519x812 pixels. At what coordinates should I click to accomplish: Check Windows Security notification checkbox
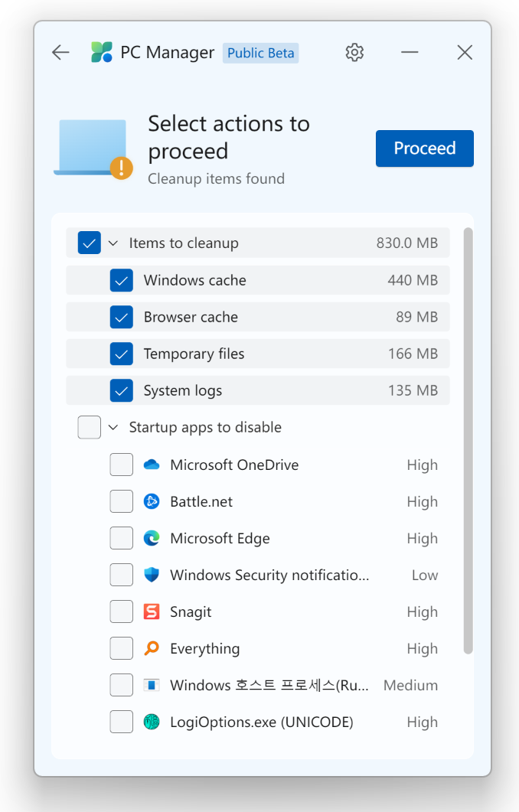point(121,575)
